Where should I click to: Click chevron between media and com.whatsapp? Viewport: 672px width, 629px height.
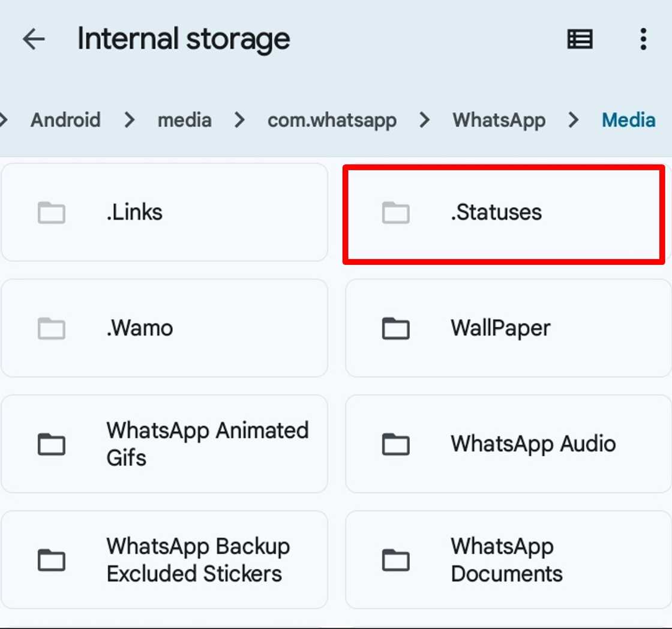239,120
